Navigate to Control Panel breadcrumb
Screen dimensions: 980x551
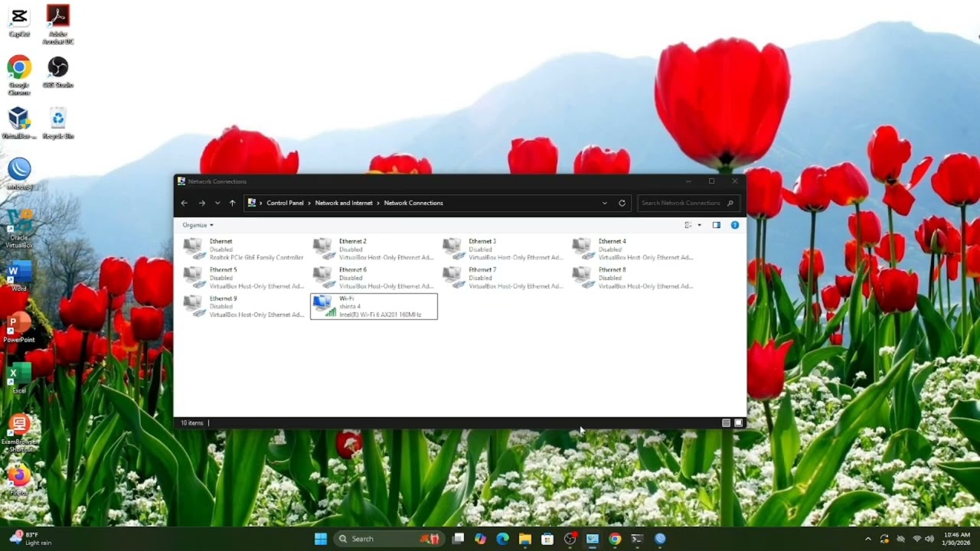285,203
